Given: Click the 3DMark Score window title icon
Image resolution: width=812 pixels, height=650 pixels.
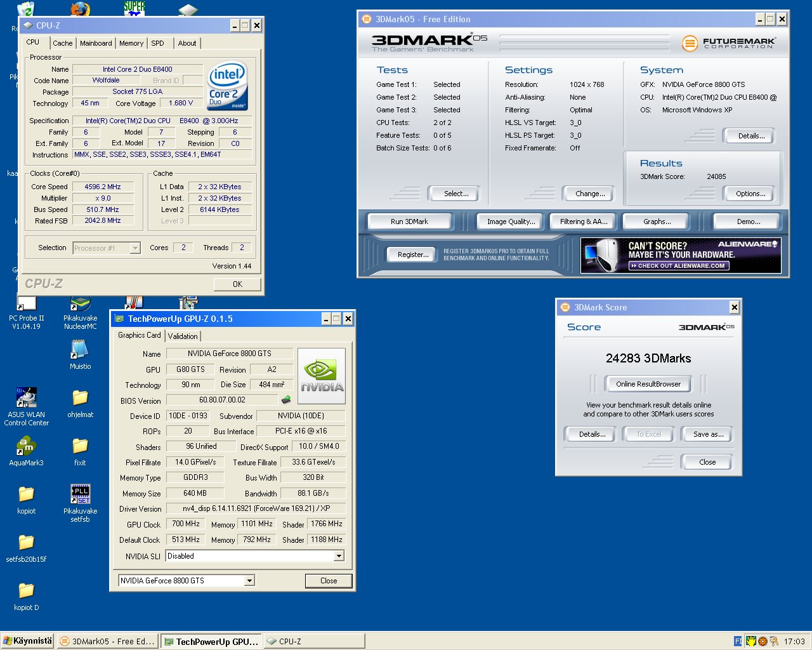Looking at the screenshot, I should 565,307.
